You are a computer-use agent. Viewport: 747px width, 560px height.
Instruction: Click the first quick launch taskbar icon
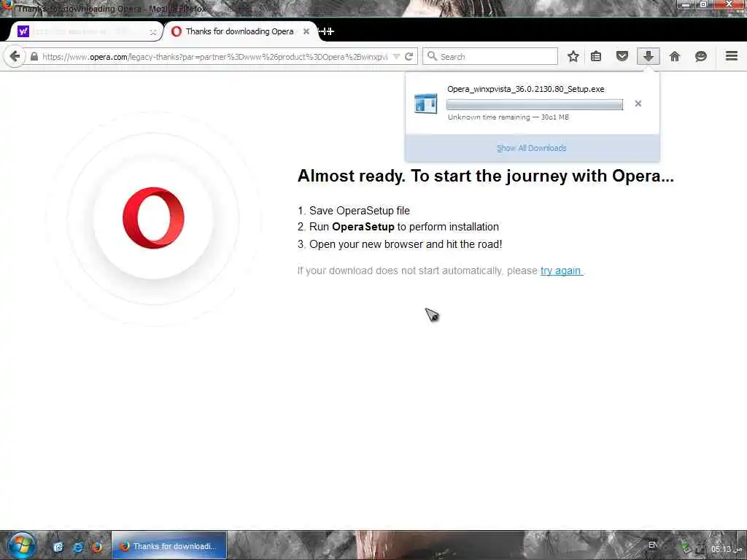pyautogui.click(x=58, y=547)
